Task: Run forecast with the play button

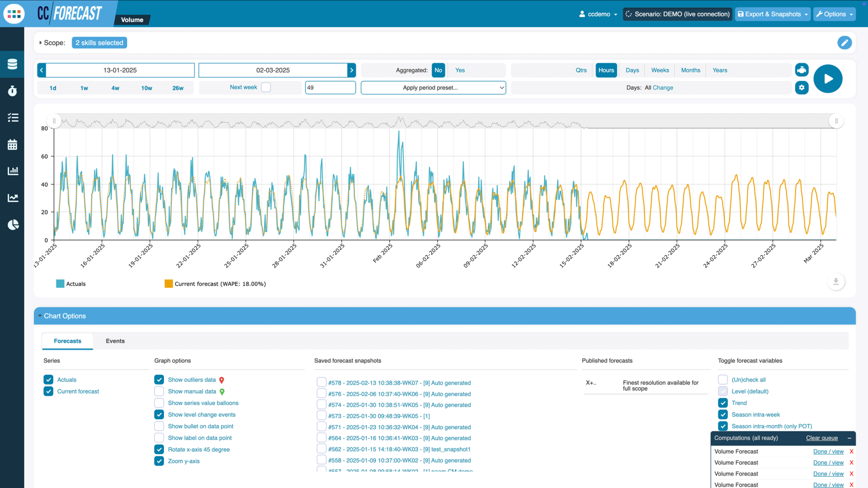Action: click(x=828, y=79)
